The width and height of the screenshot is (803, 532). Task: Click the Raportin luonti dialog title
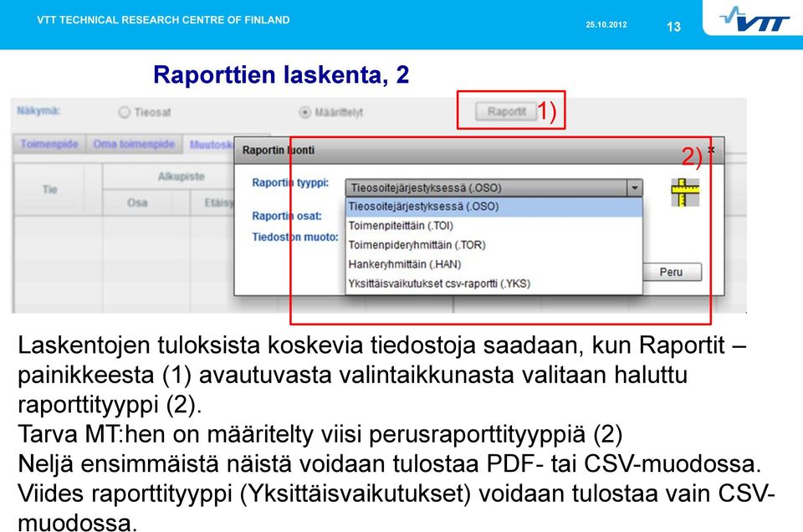tap(278, 151)
